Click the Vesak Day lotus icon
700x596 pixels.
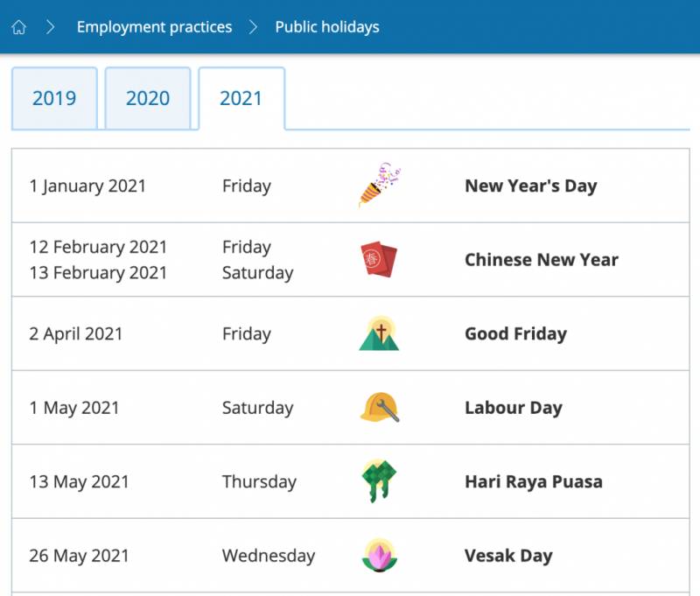(379, 555)
